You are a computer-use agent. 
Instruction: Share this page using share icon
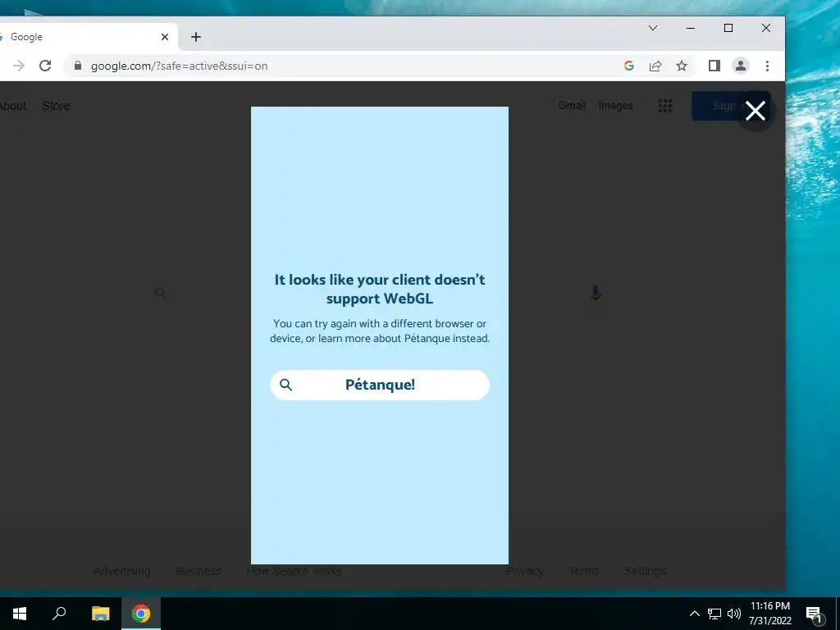click(x=655, y=66)
